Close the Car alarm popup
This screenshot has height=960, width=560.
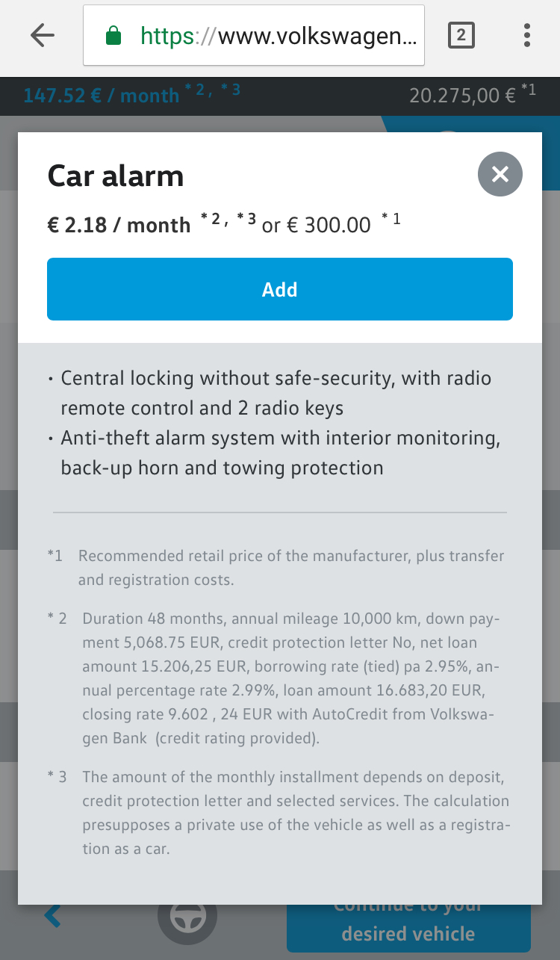tap(500, 175)
